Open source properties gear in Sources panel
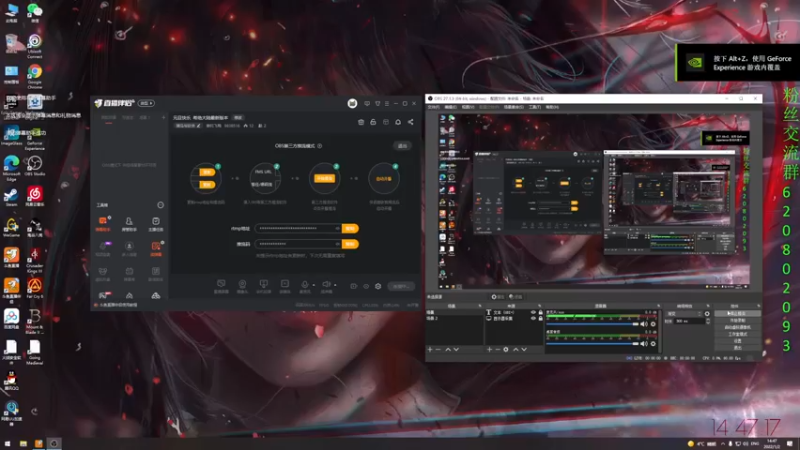Viewport: 800px width, 450px height. (506, 349)
